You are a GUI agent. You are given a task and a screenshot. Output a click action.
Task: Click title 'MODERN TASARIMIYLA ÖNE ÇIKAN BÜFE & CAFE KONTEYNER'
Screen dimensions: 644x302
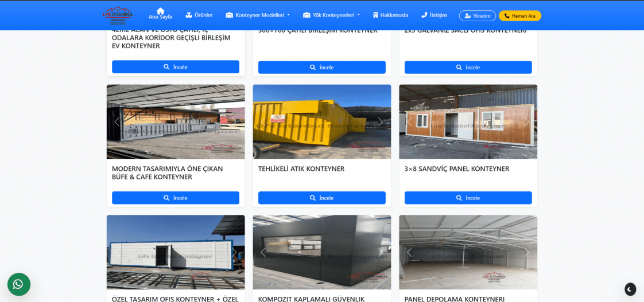tap(168, 172)
